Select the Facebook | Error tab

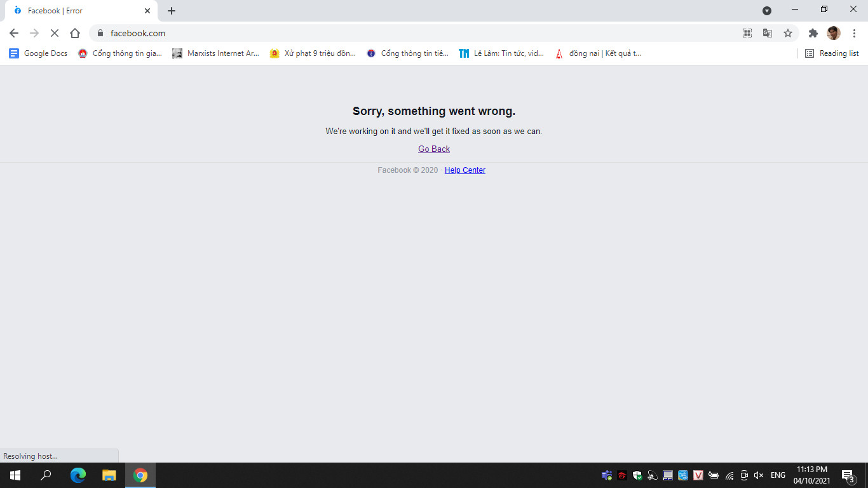81,11
